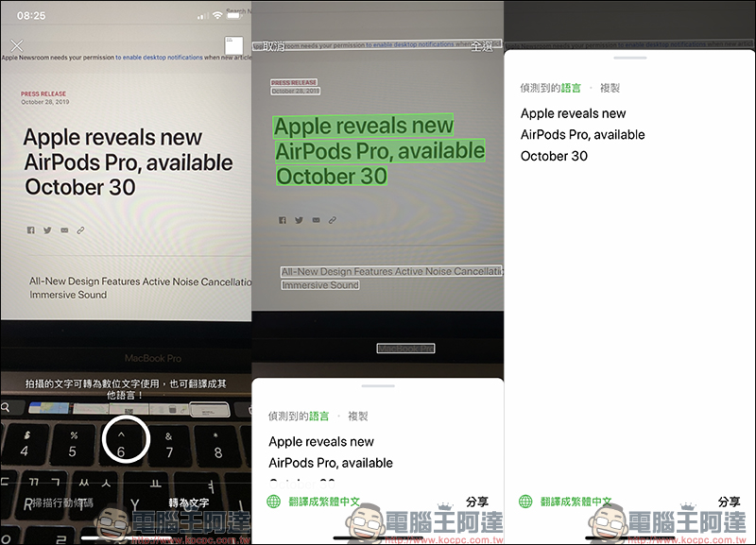756x545 pixels.
Task: Tap the globe icon in the right screen
Action: point(525,502)
